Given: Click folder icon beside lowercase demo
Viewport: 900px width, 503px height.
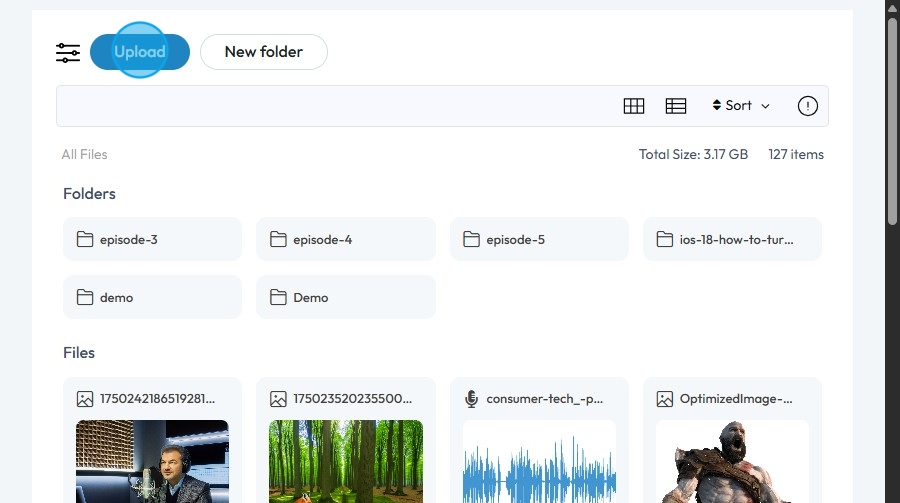Looking at the screenshot, I should [x=85, y=297].
